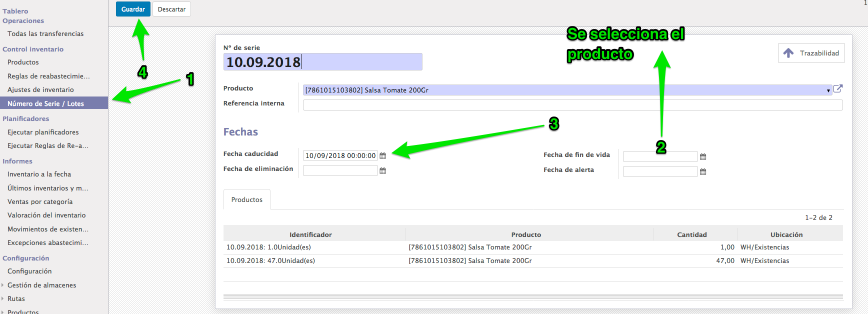Image resolution: width=868 pixels, height=314 pixels.
Task: Click the Fecha de fin de vida field
Action: [660, 156]
